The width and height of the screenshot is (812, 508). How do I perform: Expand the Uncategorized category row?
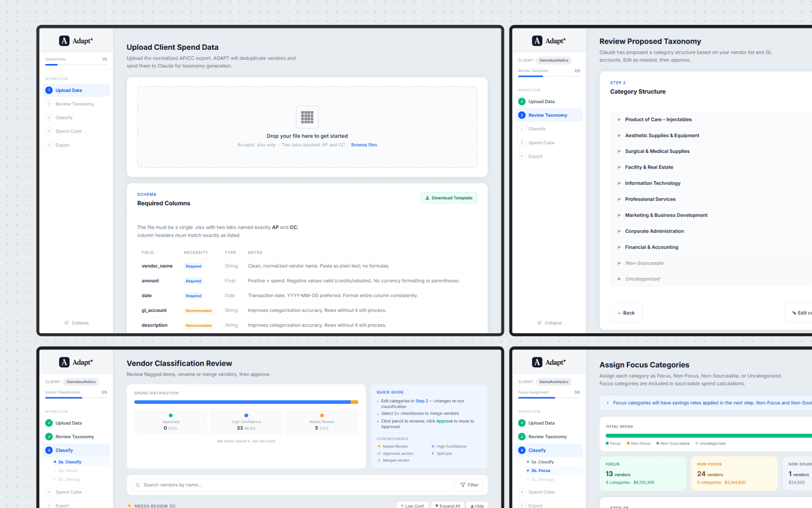619,279
